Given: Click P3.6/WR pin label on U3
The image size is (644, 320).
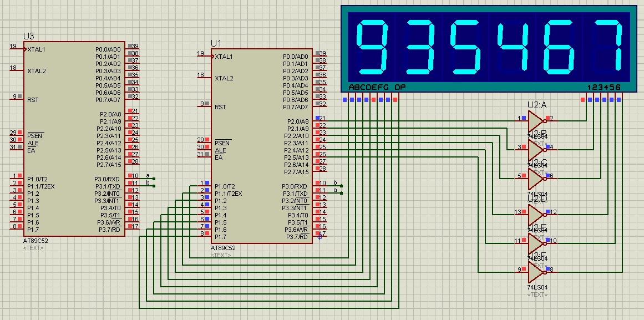Looking at the screenshot, I should tap(108, 222).
